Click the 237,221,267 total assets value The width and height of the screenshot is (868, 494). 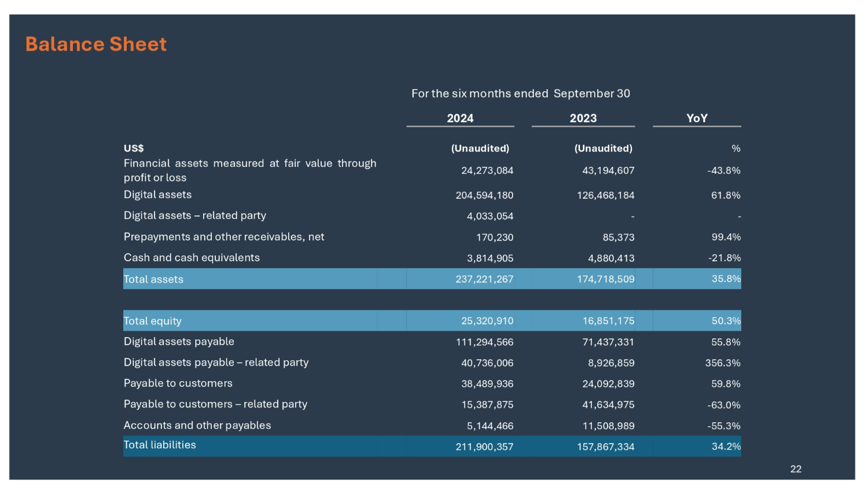pyautogui.click(x=484, y=279)
